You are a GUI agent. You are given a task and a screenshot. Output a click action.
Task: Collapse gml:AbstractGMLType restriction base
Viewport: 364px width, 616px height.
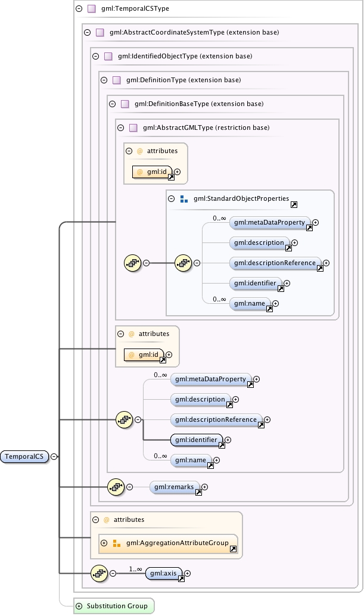pyautogui.click(x=120, y=127)
